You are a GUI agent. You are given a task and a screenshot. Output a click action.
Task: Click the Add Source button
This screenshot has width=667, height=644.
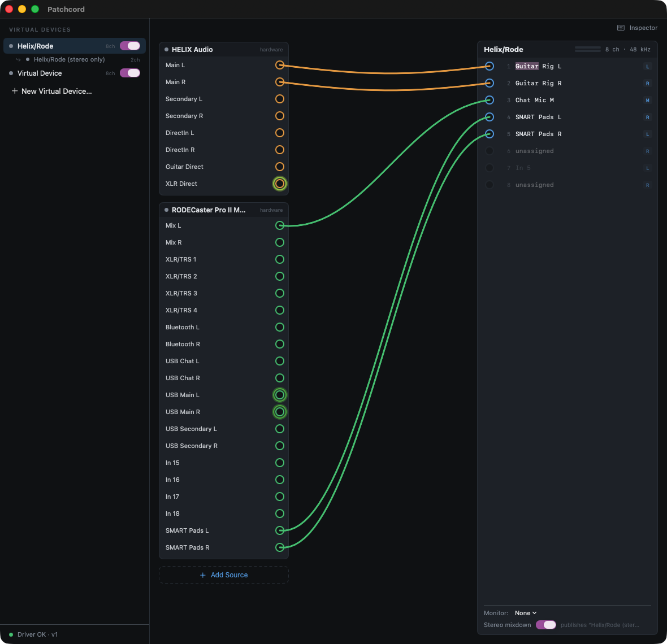click(x=224, y=575)
